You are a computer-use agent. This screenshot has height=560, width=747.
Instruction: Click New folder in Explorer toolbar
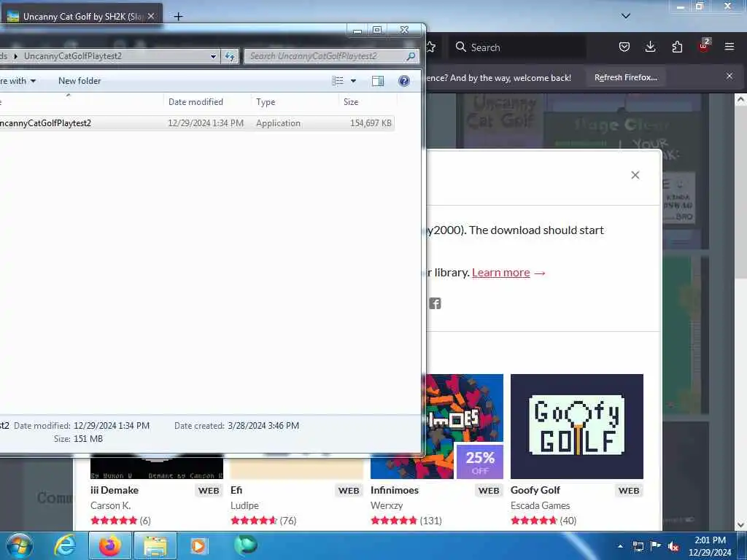(x=80, y=81)
